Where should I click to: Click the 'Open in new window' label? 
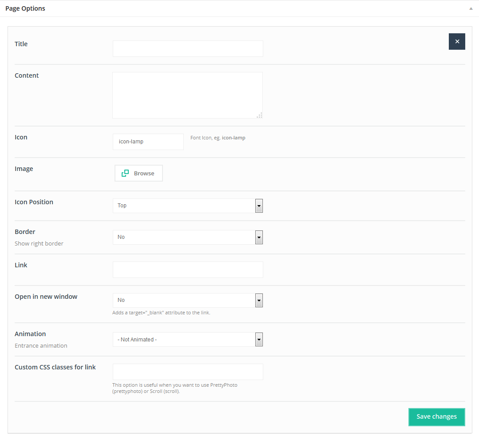(x=46, y=297)
